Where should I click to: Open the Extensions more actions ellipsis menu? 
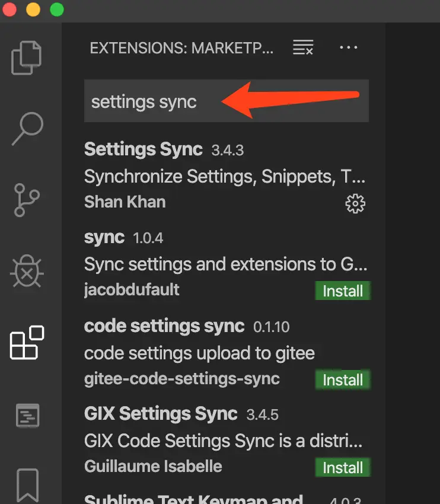point(349,48)
